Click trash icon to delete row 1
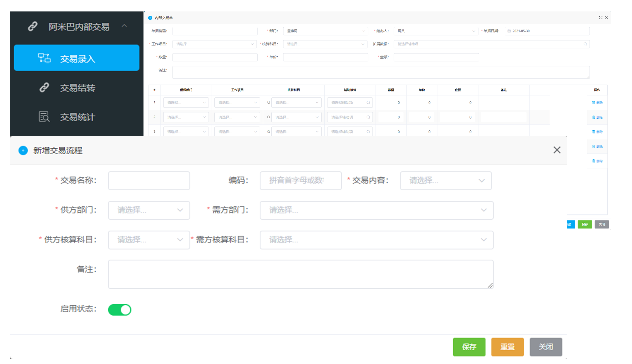This screenshot has height=364, width=632. (x=593, y=103)
